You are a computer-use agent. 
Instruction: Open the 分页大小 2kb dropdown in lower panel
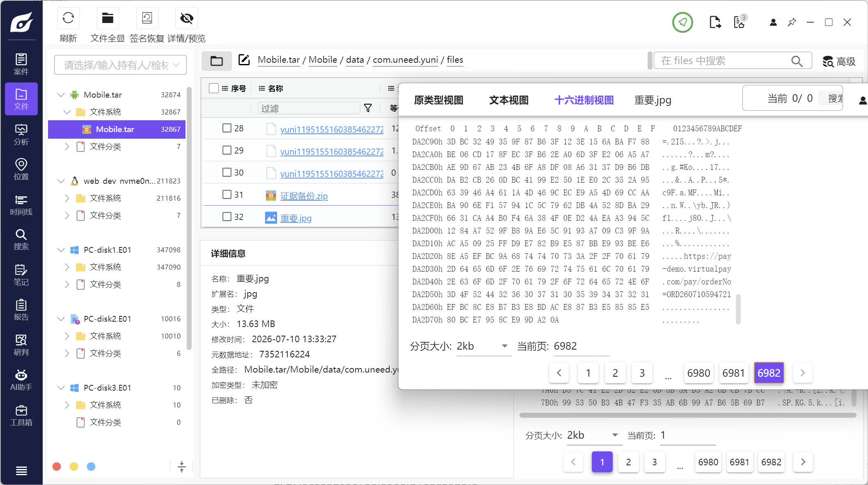point(594,435)
